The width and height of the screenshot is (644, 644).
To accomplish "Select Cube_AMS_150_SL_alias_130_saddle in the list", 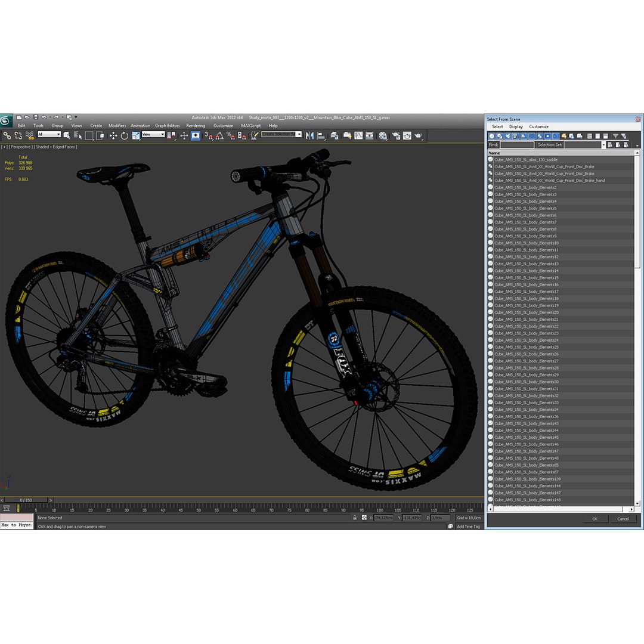I will tap(526, 159).
